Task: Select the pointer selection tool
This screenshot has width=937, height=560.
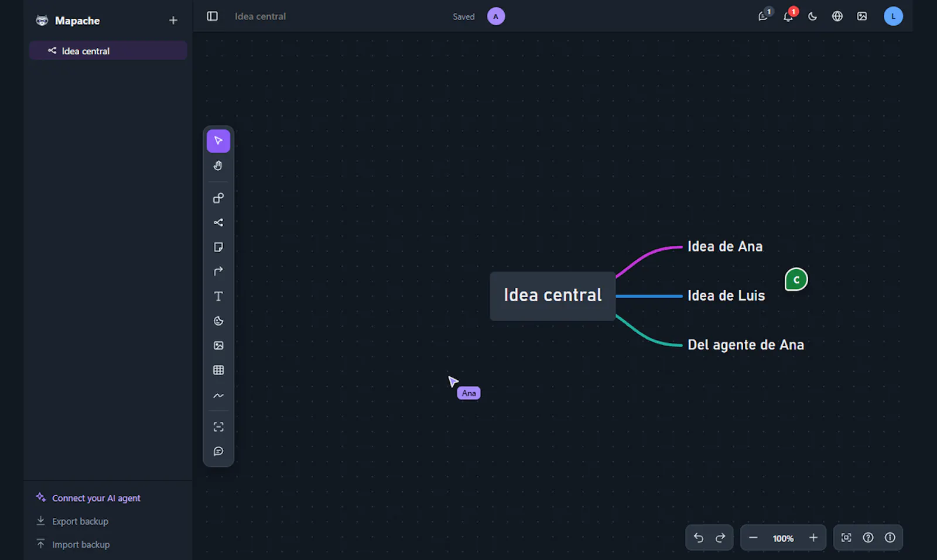Action: pos(218,141)
